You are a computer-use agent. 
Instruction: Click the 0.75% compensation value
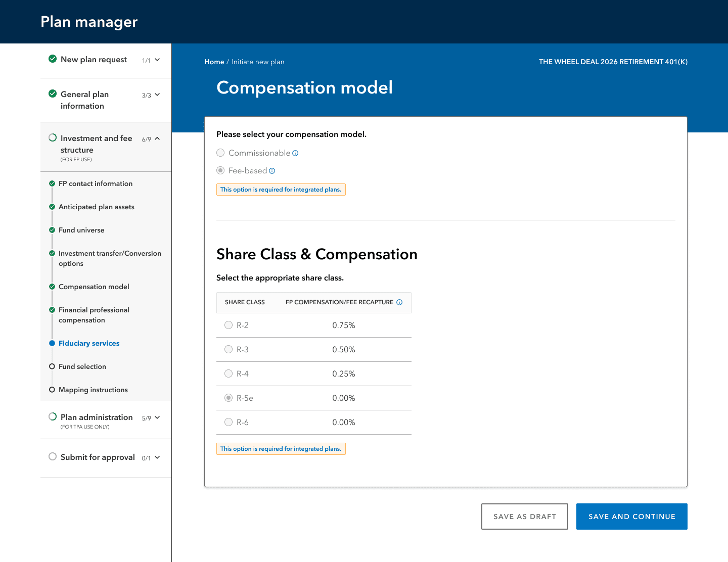pos(344,325)
